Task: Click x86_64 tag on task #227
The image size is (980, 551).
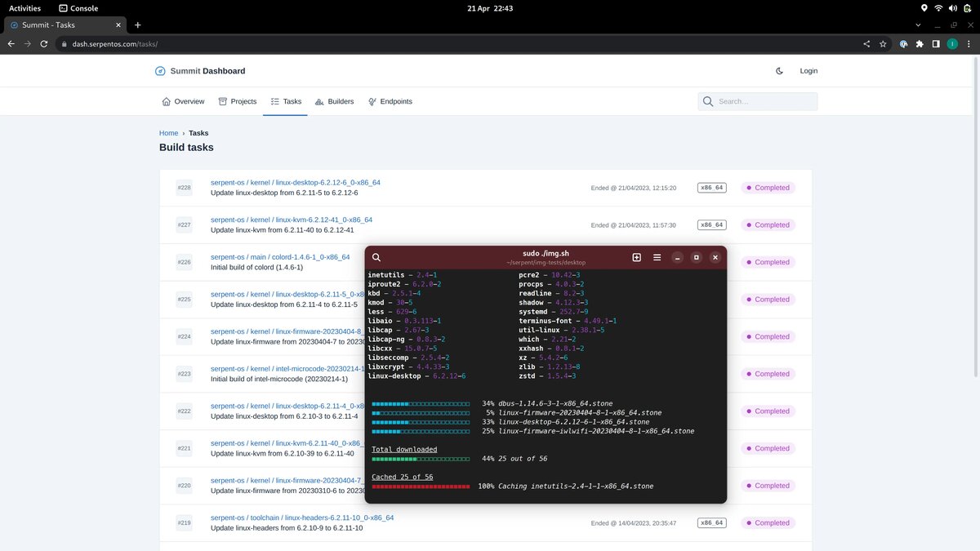Action: (711, 225)
